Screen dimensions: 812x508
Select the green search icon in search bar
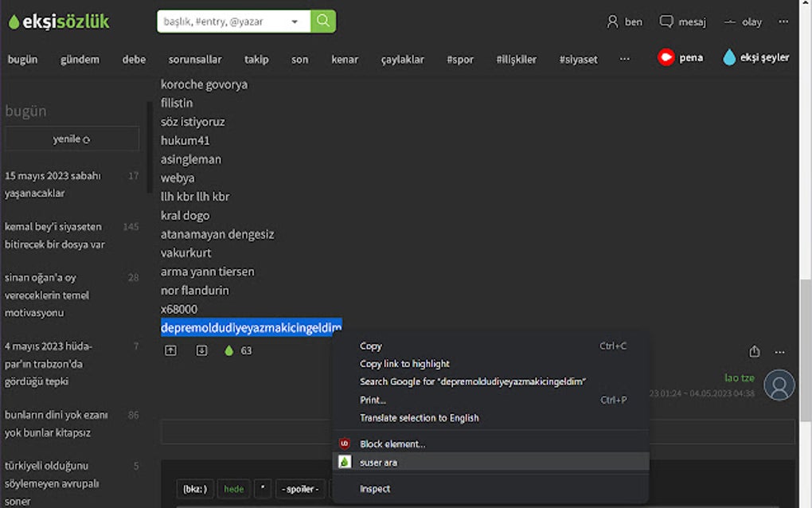323,21
